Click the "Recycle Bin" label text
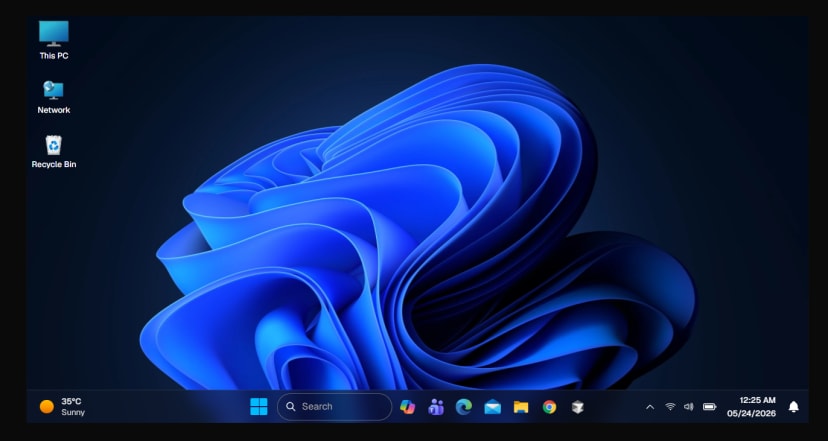 pos(53,164)
